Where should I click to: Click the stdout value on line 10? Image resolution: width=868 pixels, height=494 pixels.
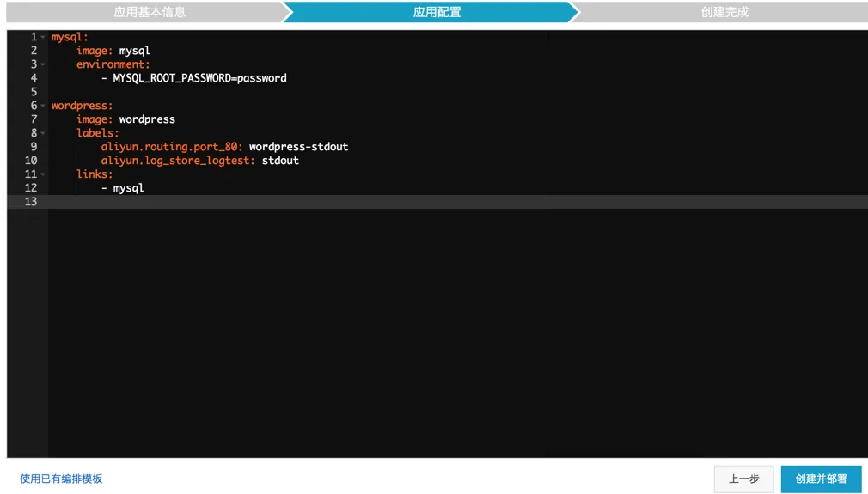(x=280, y=161)
